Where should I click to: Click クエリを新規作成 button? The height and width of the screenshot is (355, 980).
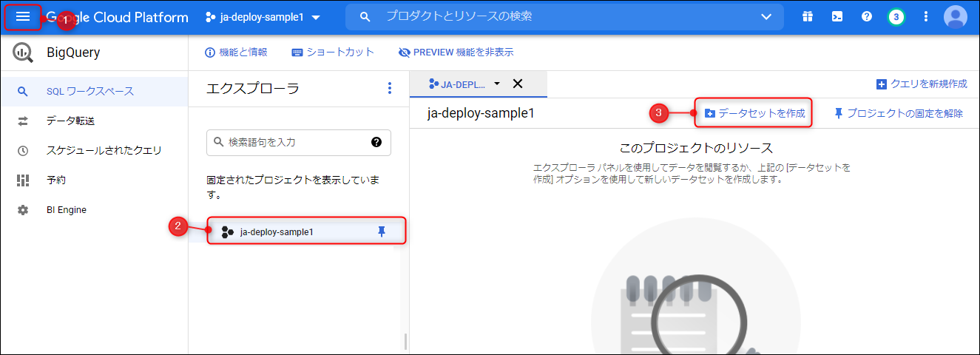[x=922, y=84]
